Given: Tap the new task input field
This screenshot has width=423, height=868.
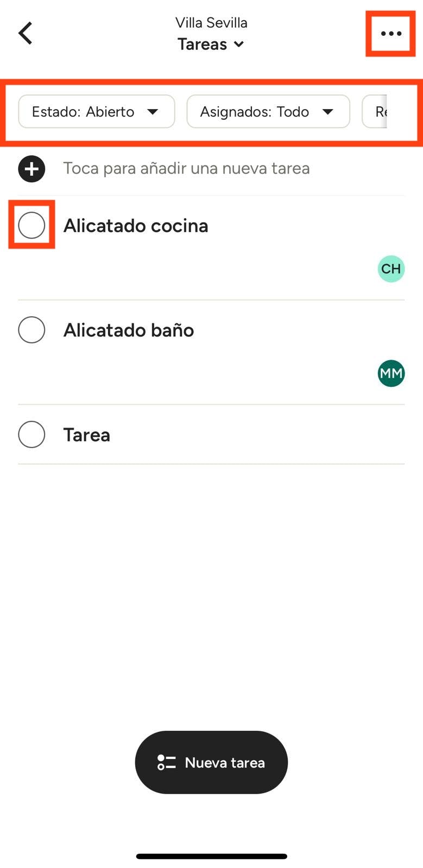Looking at the screenshot, I should tap(186, 169).
